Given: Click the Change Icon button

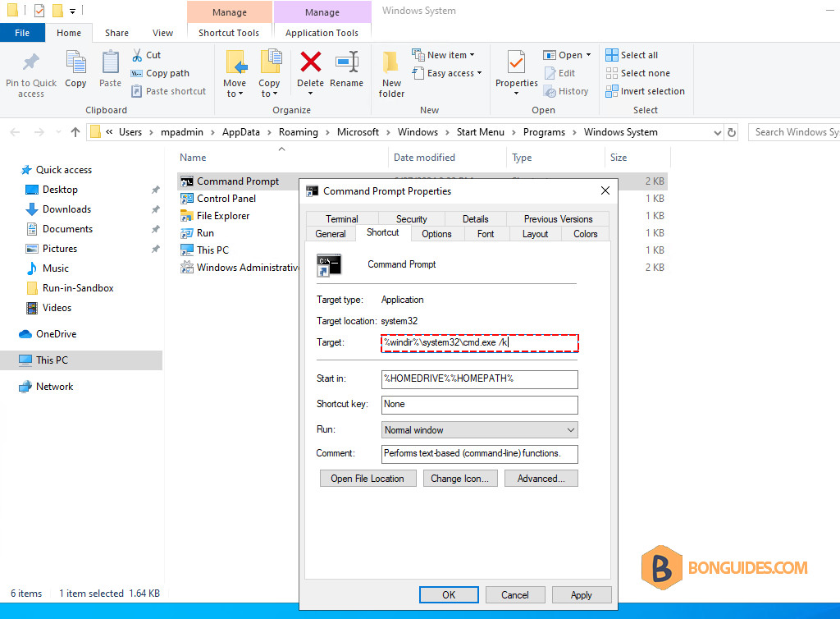Looking at the screenshot, I should [459, 479].
